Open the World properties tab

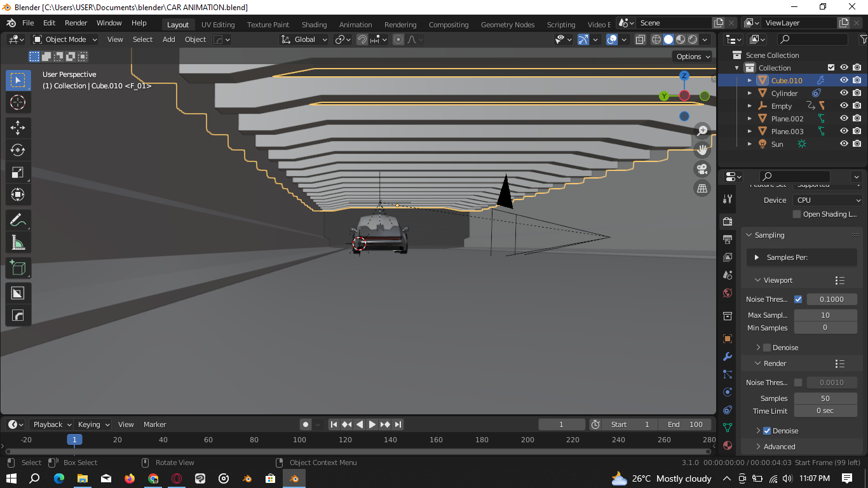coord(728,293)
